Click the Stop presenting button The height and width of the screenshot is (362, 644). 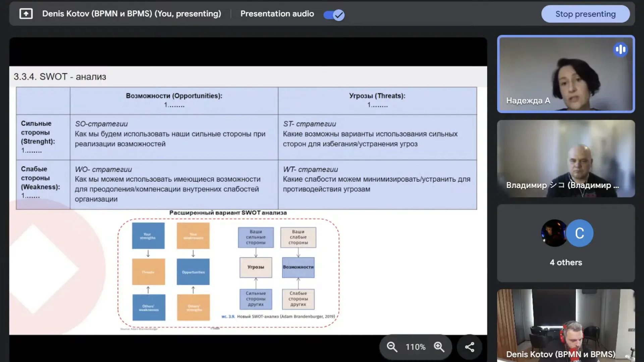click(x=585, y=14)
